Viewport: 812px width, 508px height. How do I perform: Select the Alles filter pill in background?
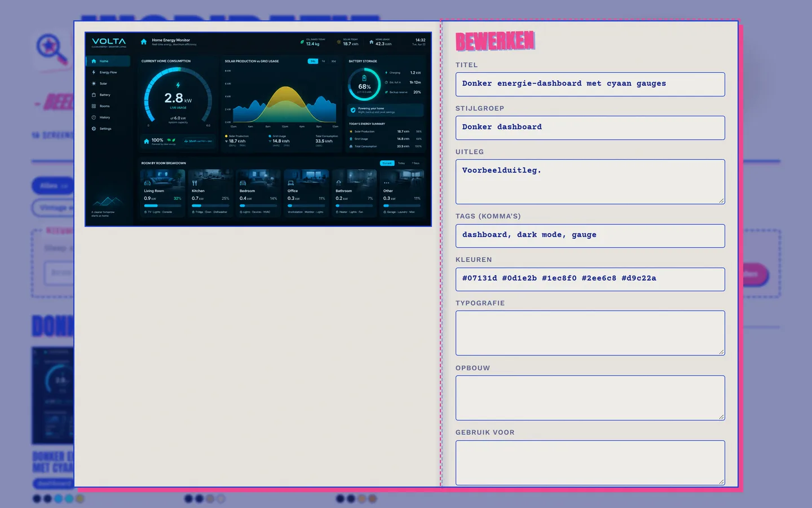(x=53, y=186)
